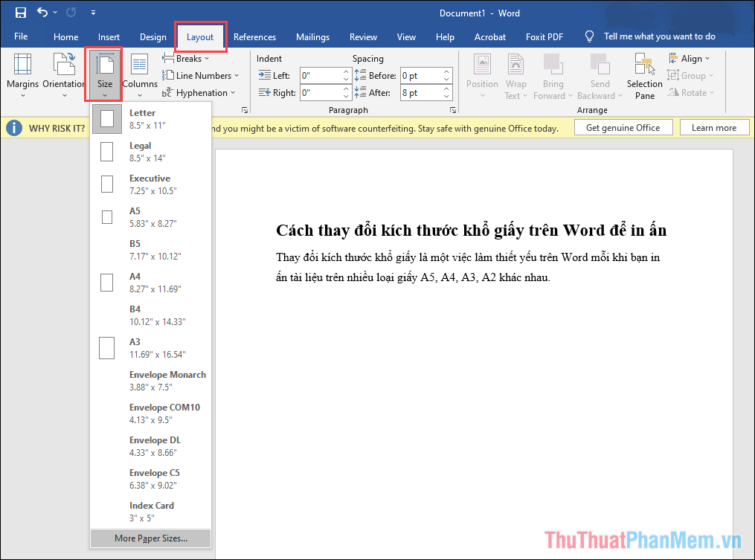The height and width of the screenshot is (560, 755).
Task: Increase the Spacing Before value
Action: click(446, 71)
